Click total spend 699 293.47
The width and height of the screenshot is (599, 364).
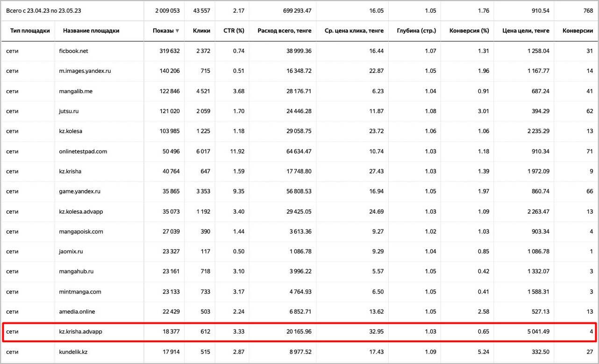click(297, 10)
